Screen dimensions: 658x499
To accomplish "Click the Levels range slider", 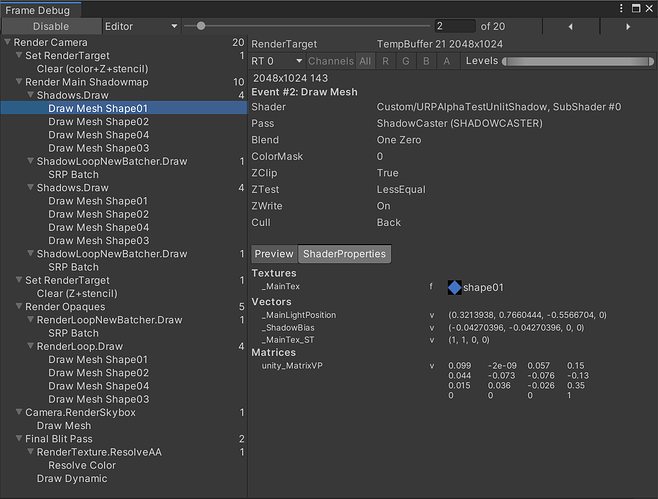I will coord(575,61).
